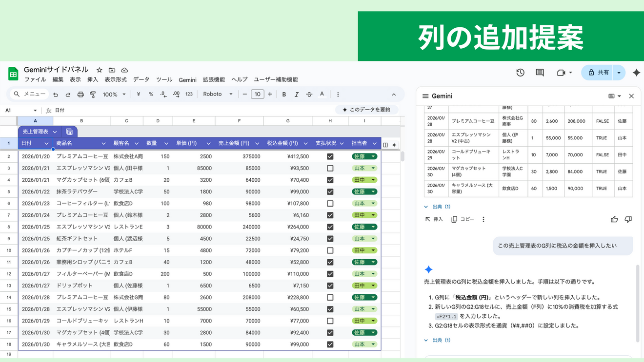Open the Roboto font dropdown
Viewport: 644px width, 362px height.
[x=218, y=95]
